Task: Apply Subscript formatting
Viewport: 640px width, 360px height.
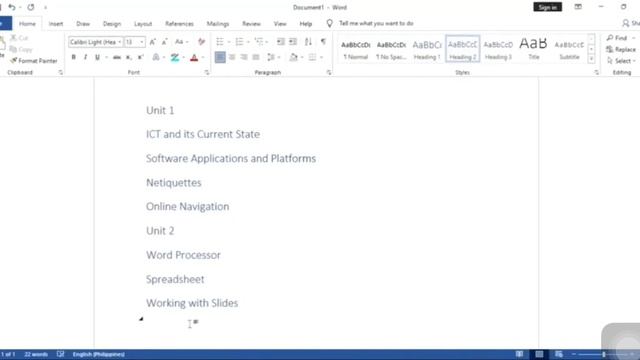Action: (129, 58)
